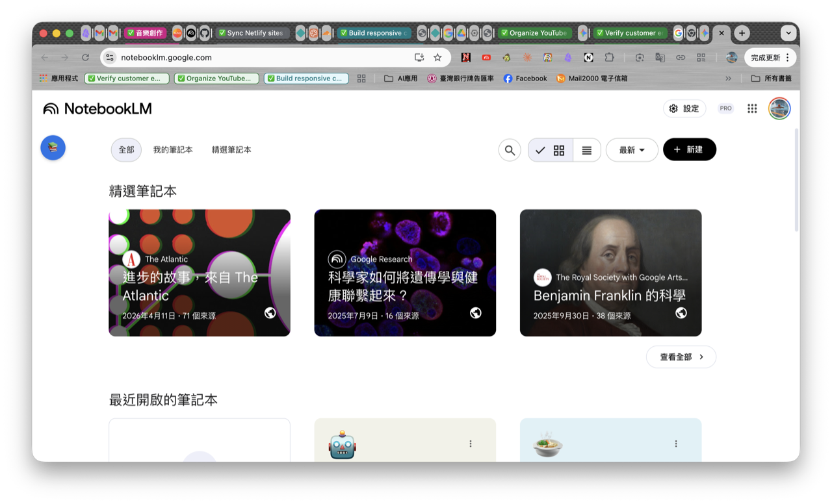This screenshot has width=832, height=504.
Task: Click the QR code toolbar icon
Action: (x=701, y=57)
